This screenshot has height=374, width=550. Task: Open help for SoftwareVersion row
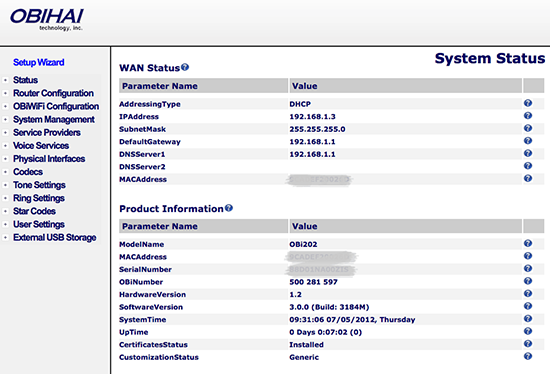click(528, 306)
